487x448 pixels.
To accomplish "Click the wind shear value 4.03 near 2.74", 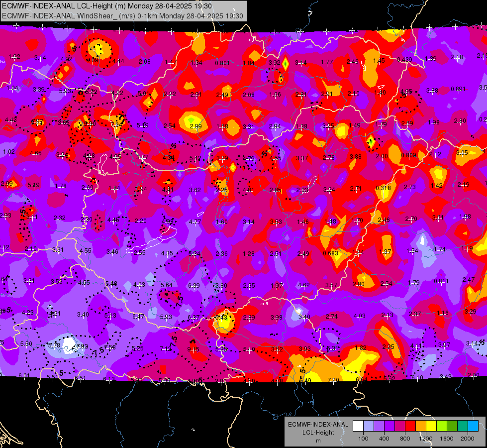I will 359,316.
